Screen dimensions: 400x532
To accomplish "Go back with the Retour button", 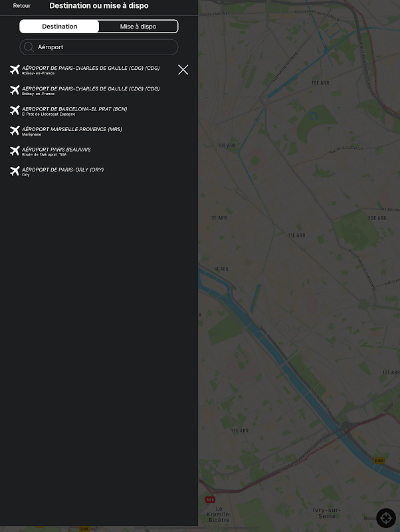I will pos(22,6).
